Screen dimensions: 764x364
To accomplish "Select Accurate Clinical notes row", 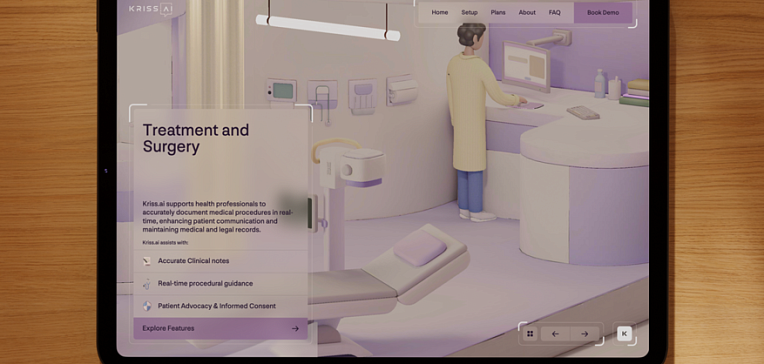I will [220, 261].
